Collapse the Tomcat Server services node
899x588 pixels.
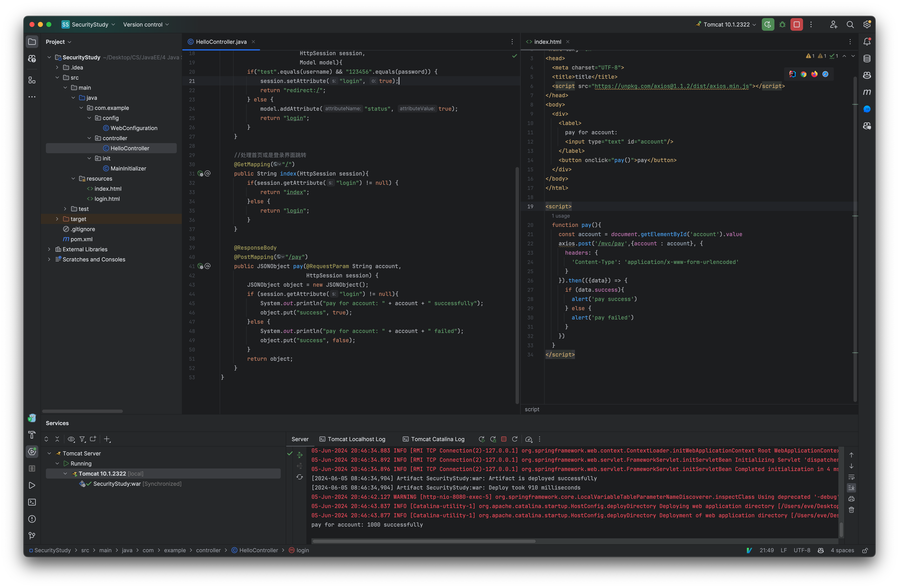coord(49,453)
